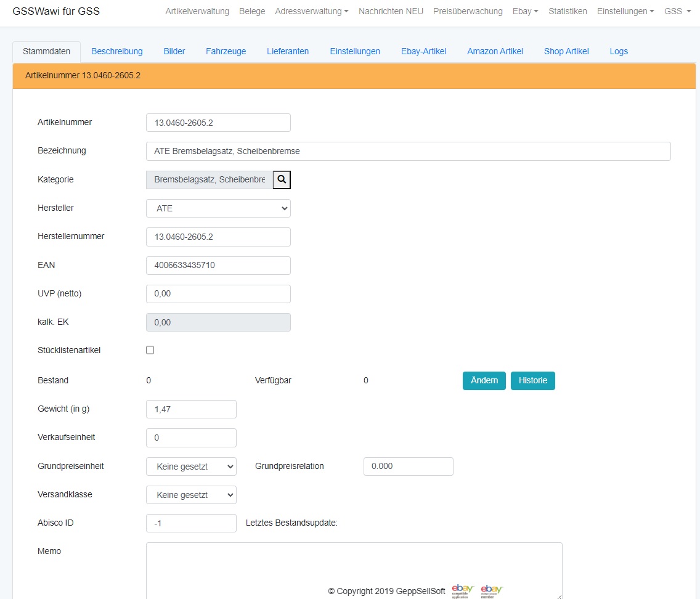Open the Fahrzeuge tab
The image size is (700, 599).
pyautogui.click(x=226, y=51)
